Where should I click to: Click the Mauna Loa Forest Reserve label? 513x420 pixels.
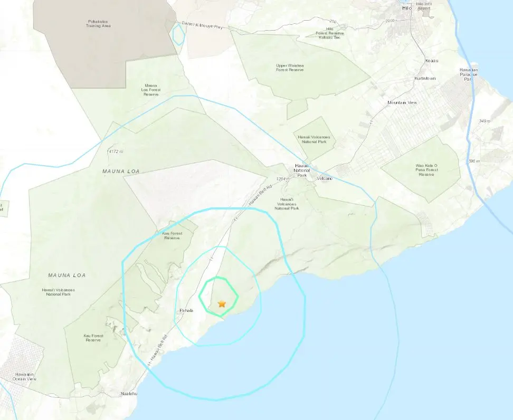[151, 90]
